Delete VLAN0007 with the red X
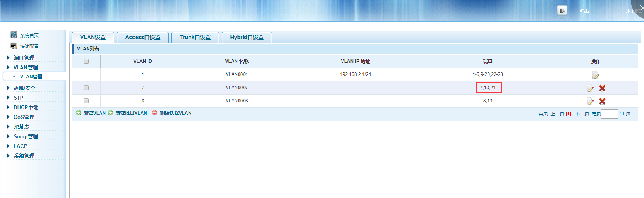Image resolution: width=644 pixels, height=198 pixels. 602,88
